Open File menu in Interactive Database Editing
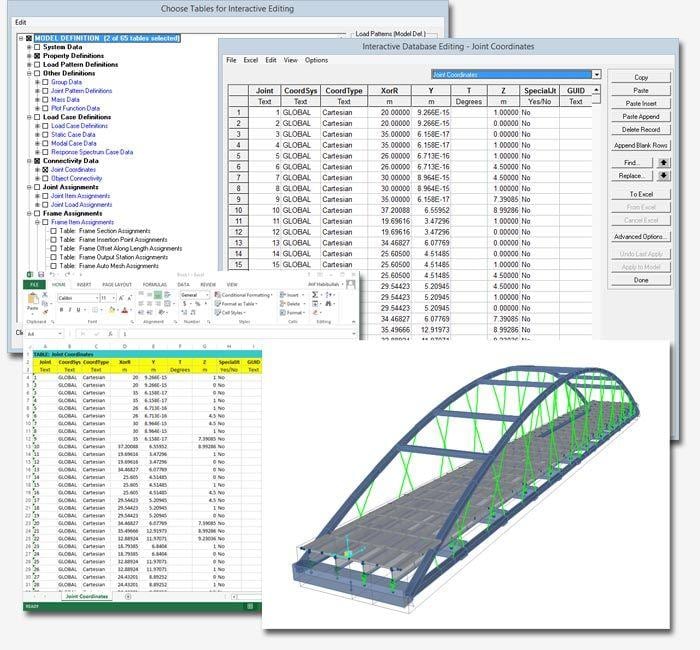 coord(231,60)
